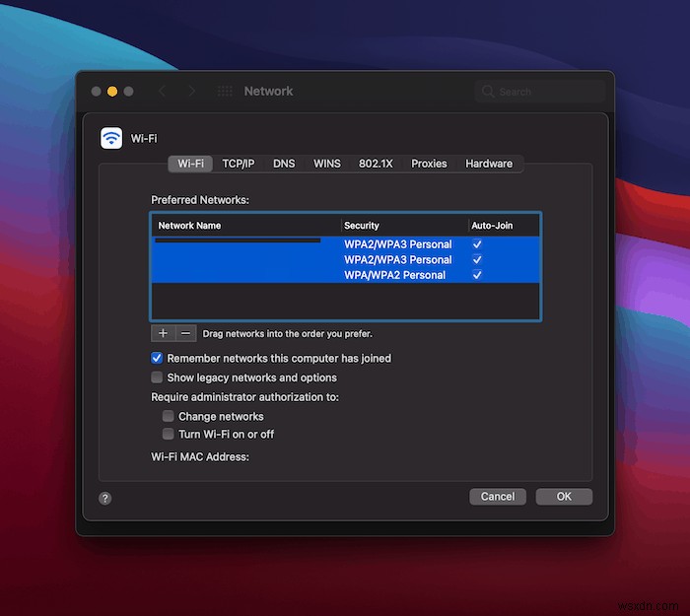Toggle Auto-Join for second WPA2/WPA3 network

click(477, 259)
